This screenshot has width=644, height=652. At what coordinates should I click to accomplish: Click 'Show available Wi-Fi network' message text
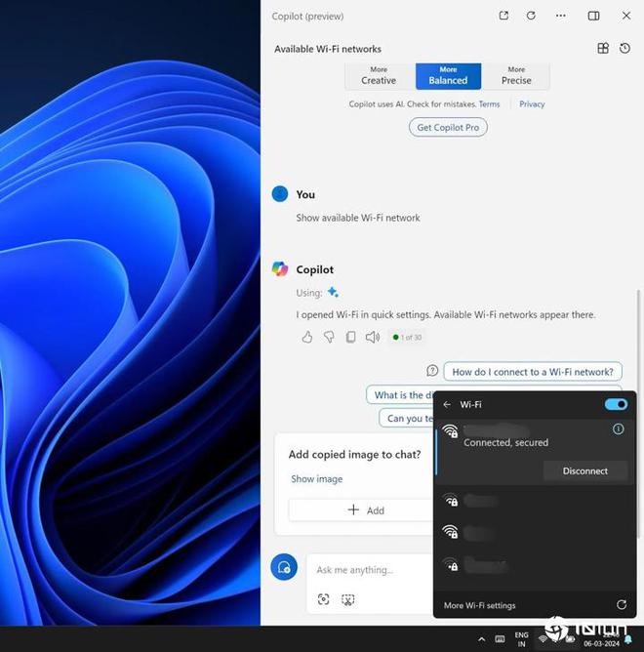(x=358, y=218)
